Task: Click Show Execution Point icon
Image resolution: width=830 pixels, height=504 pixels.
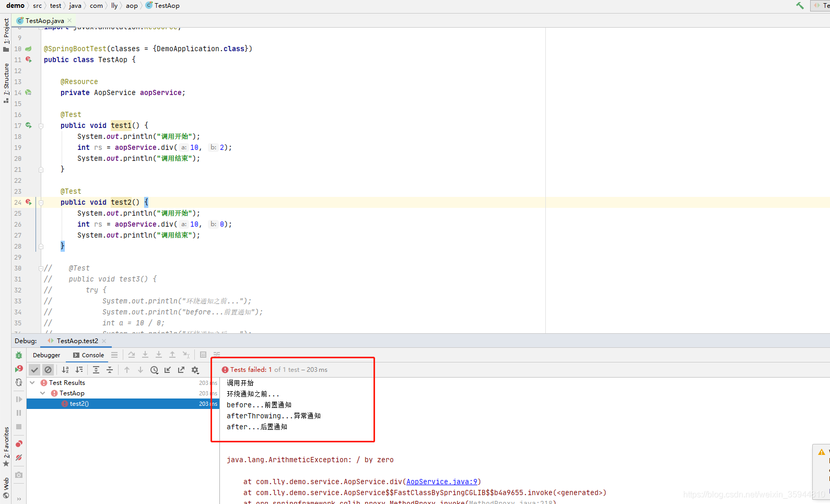Action: coord(114,355)
